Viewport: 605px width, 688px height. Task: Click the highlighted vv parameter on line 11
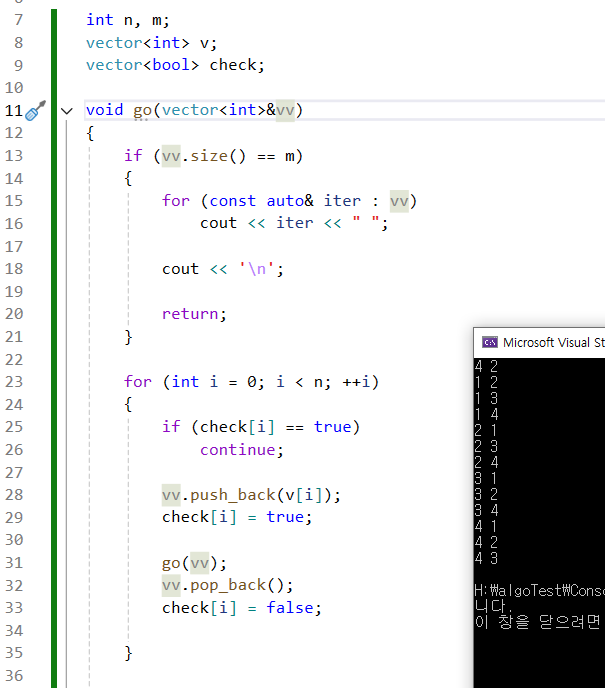pos(285,110)
